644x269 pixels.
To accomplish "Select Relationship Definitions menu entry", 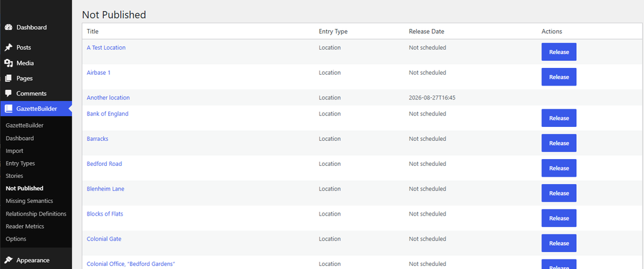I will 36,214.
